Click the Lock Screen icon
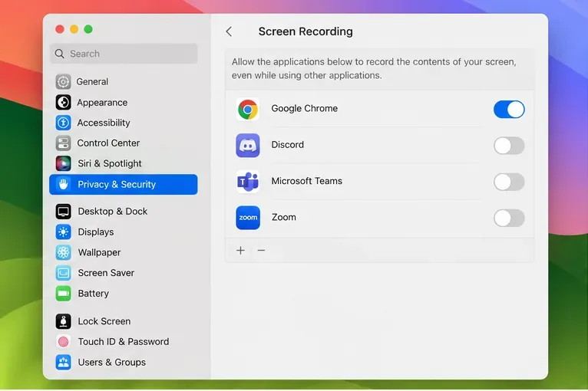This screenshot has height=391, width=588. coord(63,321)
